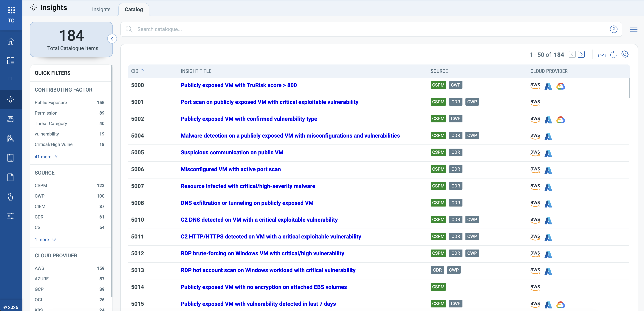Image resolution: width=644 pixels, height=311 pixels.
Task: Open the Inventory blocks sidebar icon
Action: click(x=10, y=80)
